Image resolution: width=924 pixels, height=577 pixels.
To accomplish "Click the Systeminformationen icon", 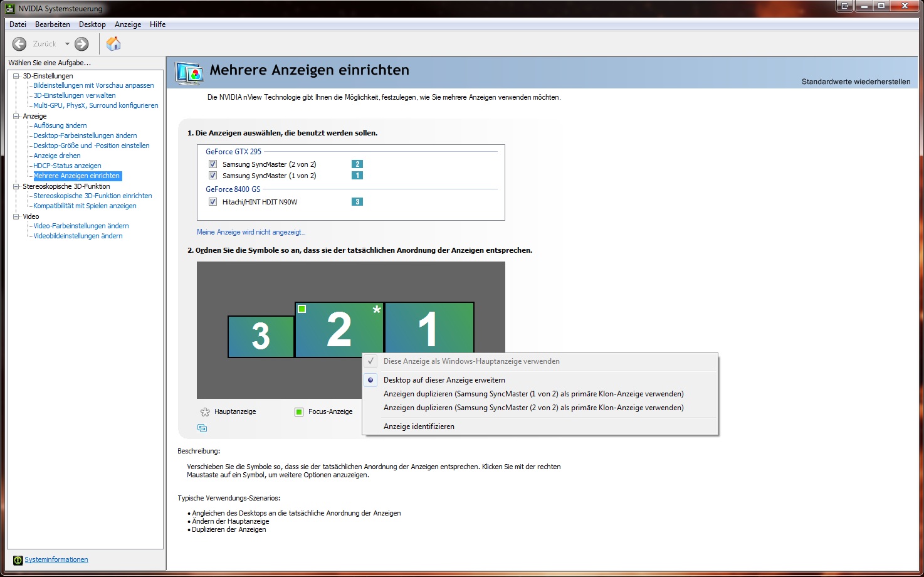I will click(x=18, y=560).
